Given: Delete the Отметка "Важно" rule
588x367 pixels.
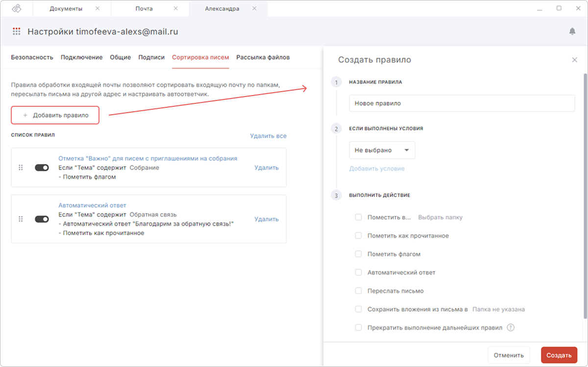Looking at the screenshot, I should pyautogui.click(x=267, y=168).
